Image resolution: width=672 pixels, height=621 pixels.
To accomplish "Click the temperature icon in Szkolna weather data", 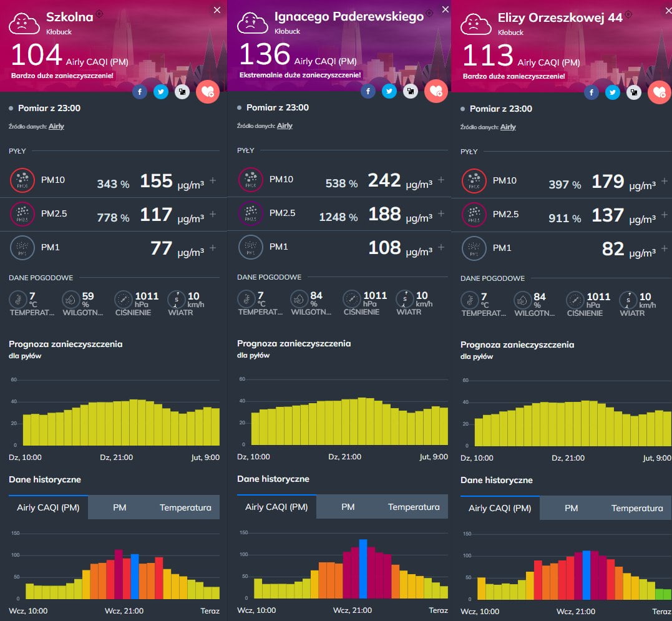I will click(x=17, y=300).
